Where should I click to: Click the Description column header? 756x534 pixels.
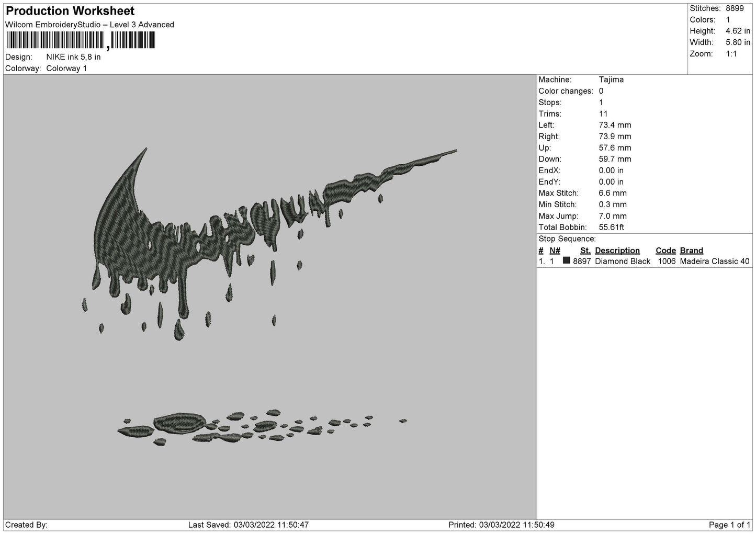click(617, 251)
